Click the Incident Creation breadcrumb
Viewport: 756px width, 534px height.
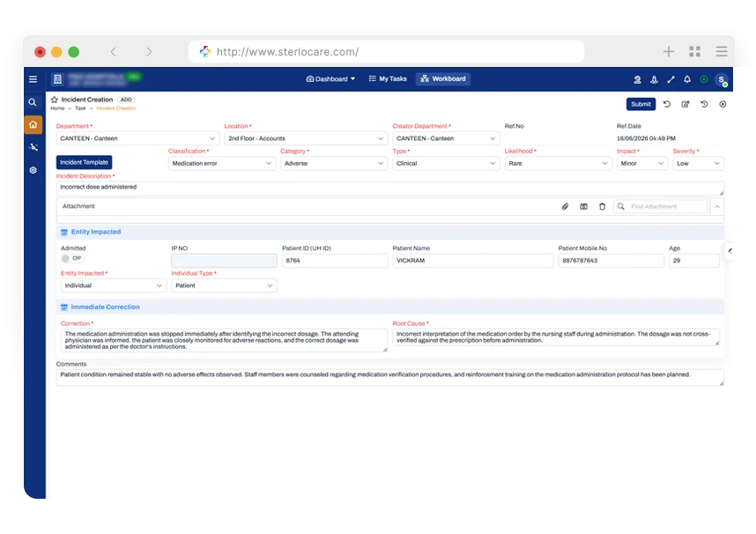(x=116, y=108)
